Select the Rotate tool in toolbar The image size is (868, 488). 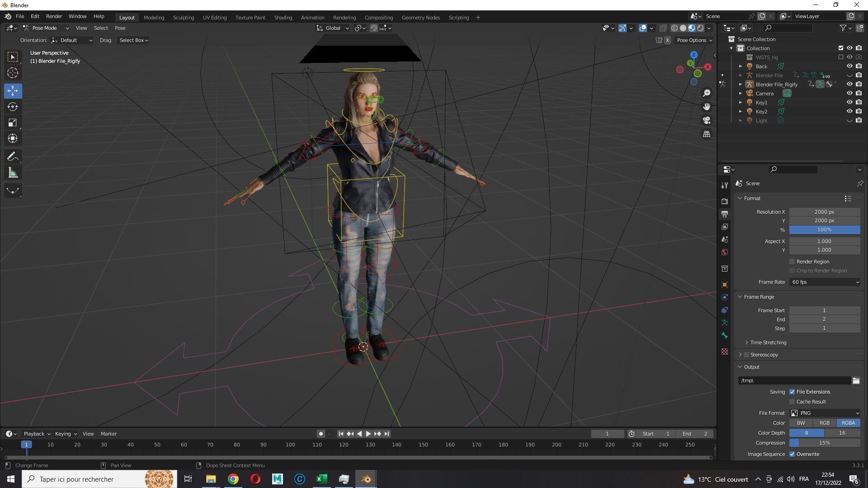click(13, 107)
